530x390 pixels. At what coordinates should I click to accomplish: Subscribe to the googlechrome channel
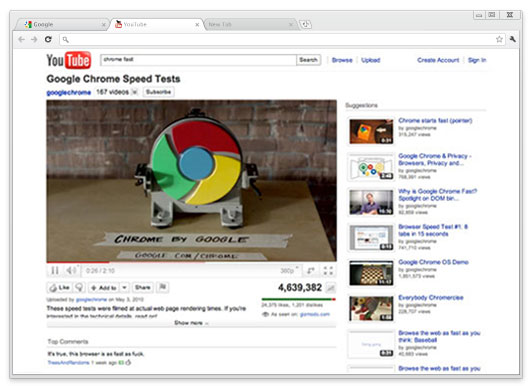tap(159, 92)
